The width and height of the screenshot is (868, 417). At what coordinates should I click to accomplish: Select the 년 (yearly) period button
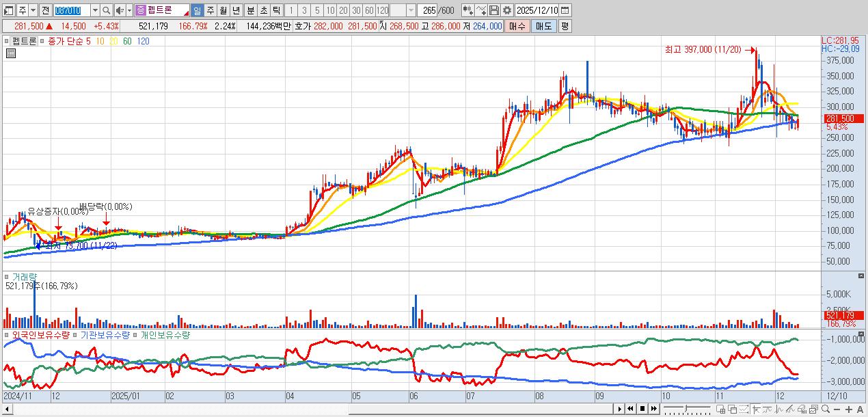pos(236,10)
